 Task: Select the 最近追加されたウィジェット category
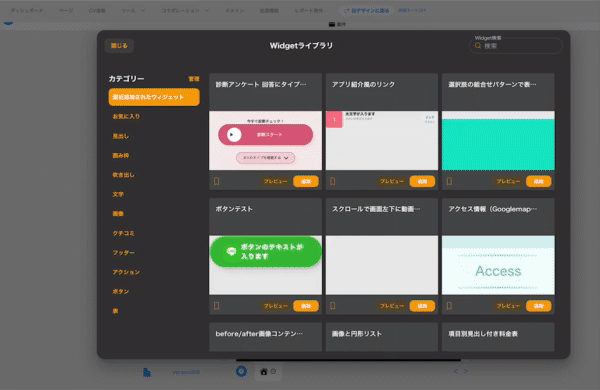154,97
